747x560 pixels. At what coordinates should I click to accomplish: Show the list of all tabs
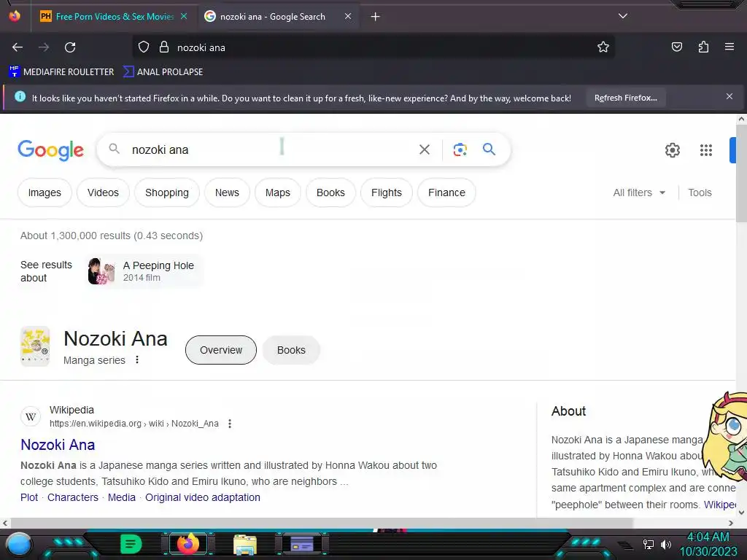pos(623,16)
